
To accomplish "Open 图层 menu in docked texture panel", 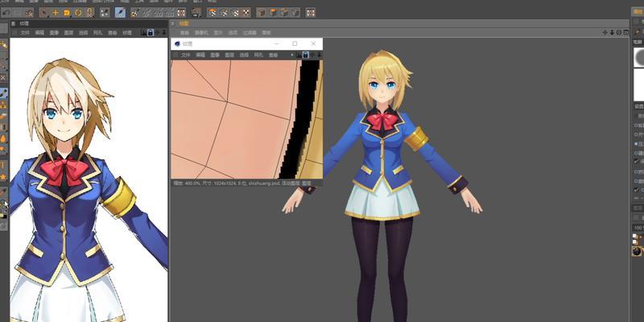I will [x=68, y=33].
